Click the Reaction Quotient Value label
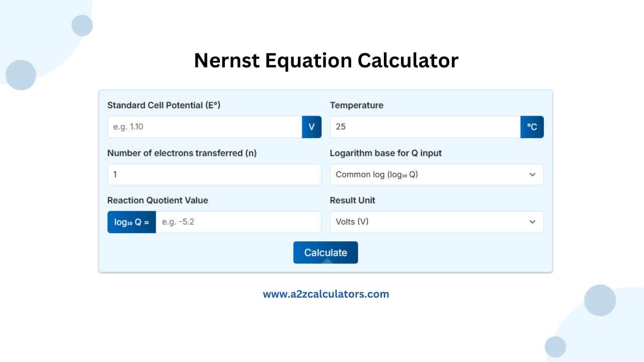This screenshot has height=362, width=644. (x=157, y=200)
